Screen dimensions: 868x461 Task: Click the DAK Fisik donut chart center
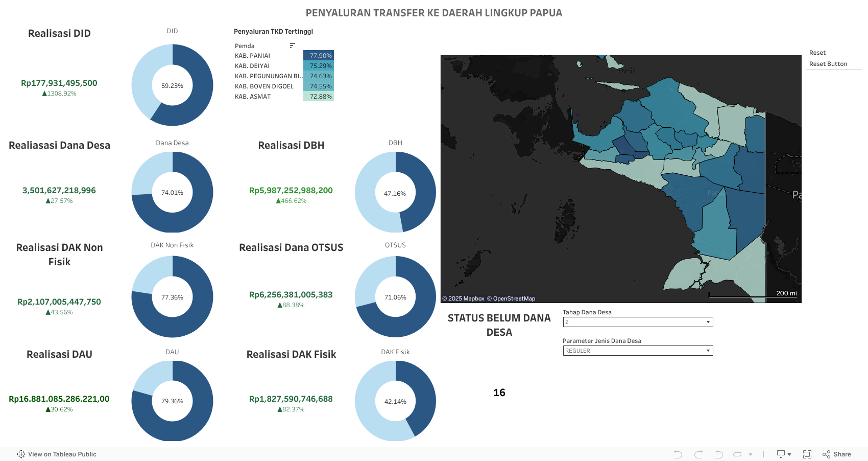point(395,402)
